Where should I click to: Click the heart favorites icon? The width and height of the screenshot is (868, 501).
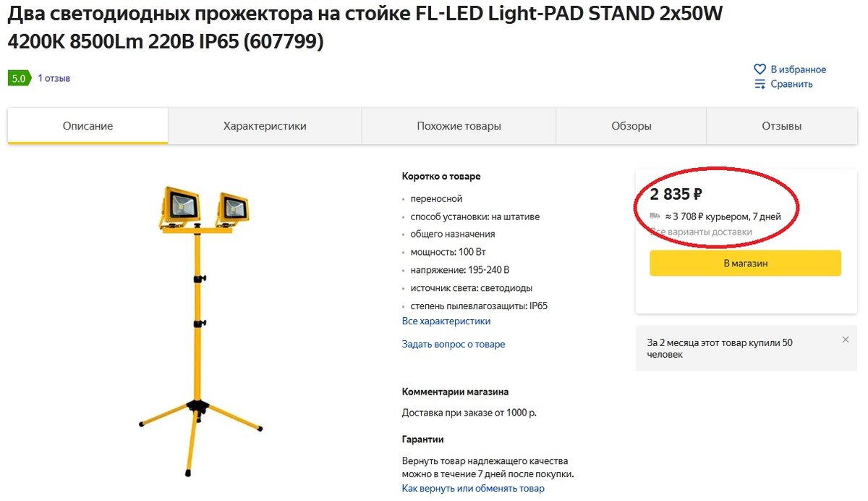pos(759,70)
